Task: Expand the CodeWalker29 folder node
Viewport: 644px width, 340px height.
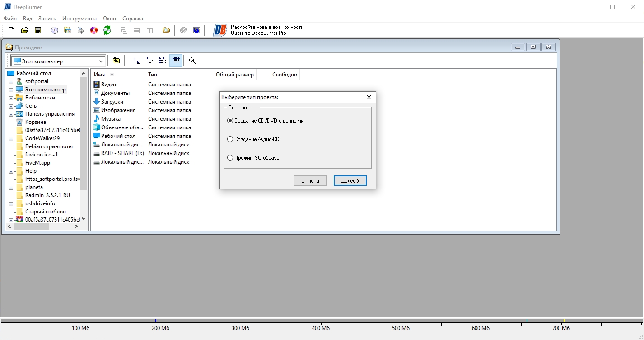Action: (11, 138)
